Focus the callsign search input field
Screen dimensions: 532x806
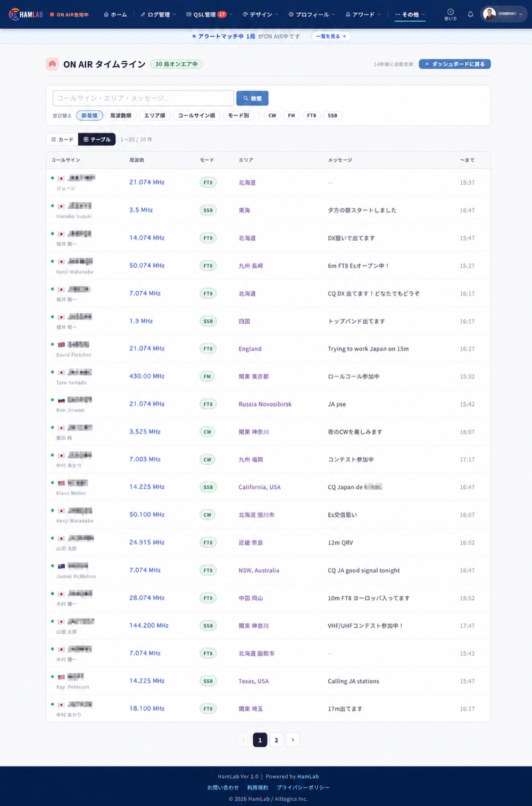click(x=143, y=98)
